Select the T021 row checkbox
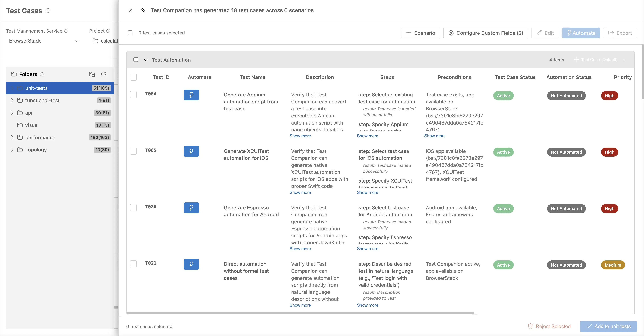Screen dimensions: 644x336 click(x=134, y=264)
